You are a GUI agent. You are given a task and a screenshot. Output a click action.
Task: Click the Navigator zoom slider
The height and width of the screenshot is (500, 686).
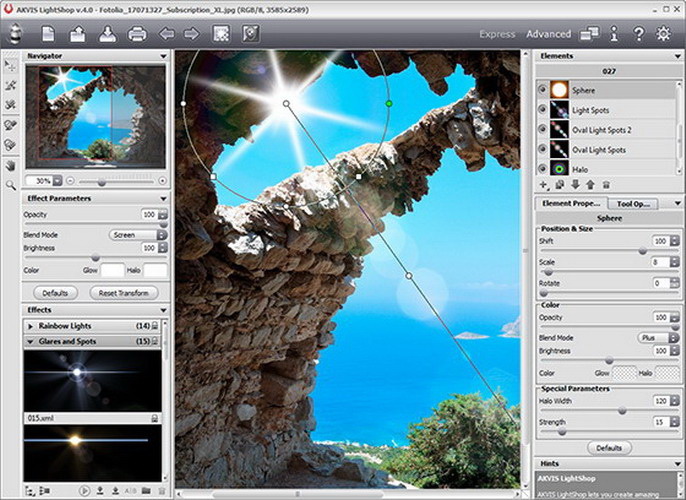tap(116, 182)
